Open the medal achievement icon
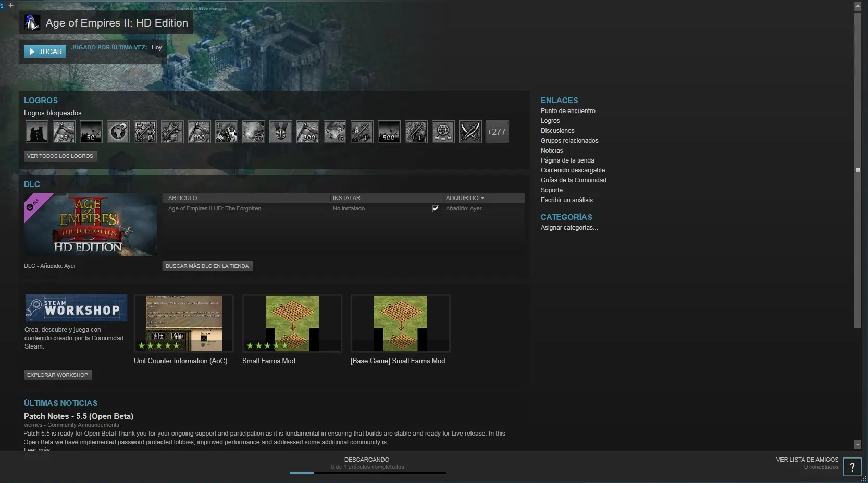 pos(281,132)
